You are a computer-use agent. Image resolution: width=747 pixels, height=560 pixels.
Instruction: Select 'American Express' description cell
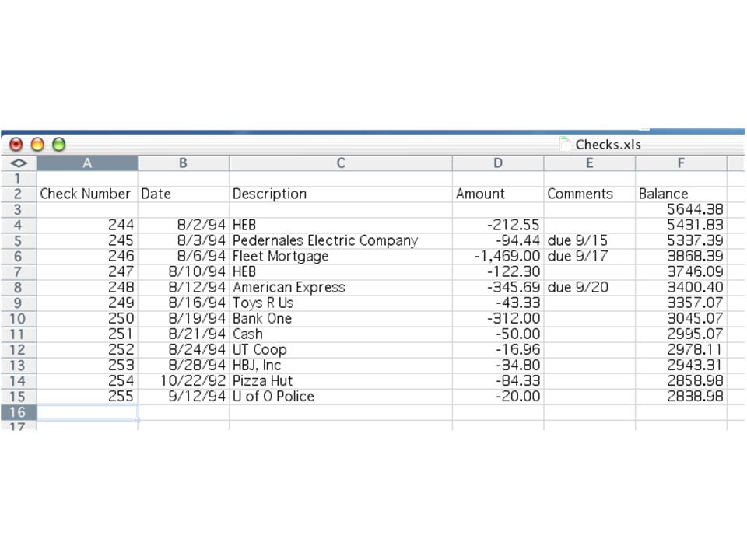pos(341,288)
